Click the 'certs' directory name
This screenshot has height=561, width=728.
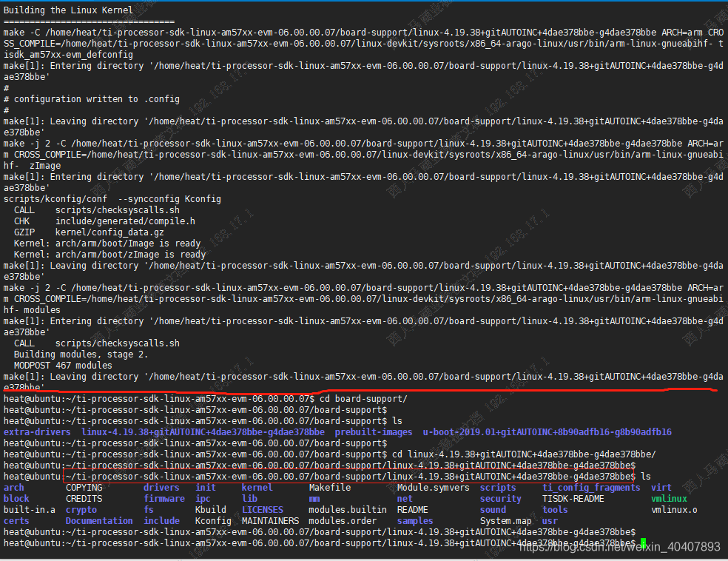(x=16, y=521)
